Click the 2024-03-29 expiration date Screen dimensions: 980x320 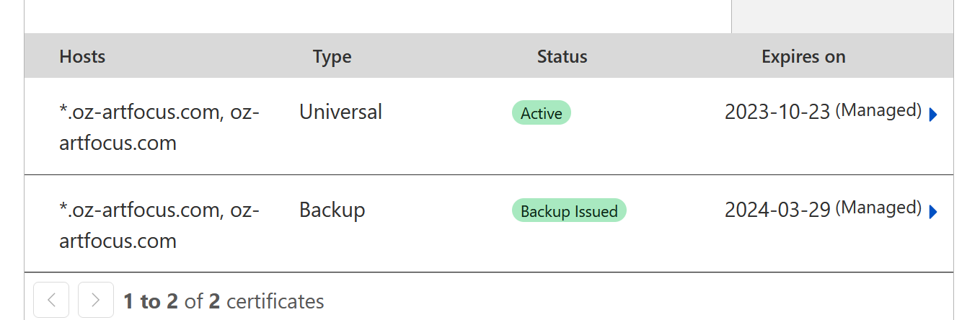777,210
